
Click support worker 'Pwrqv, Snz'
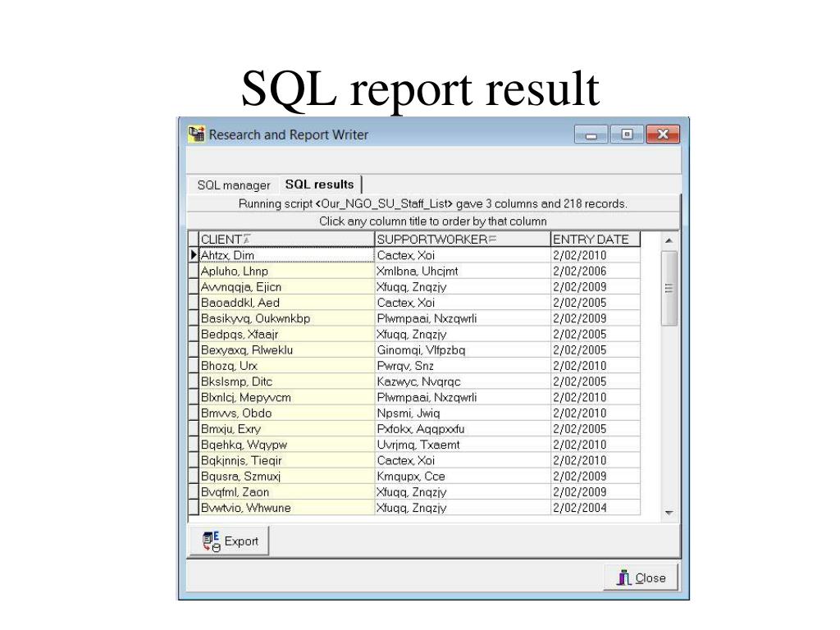coord(462,366)
